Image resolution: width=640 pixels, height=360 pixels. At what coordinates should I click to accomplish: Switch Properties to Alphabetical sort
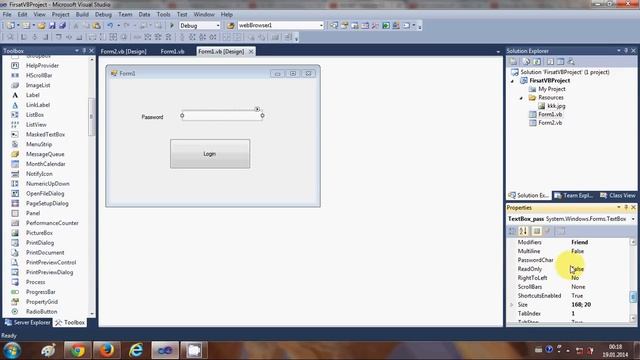(x=523, y=231)
